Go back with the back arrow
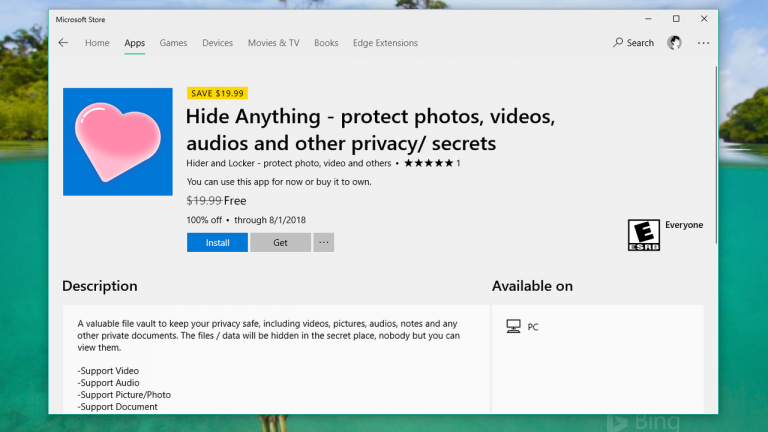Image resolution: width=768 pixels, height=432 pixels. (63, 43)
